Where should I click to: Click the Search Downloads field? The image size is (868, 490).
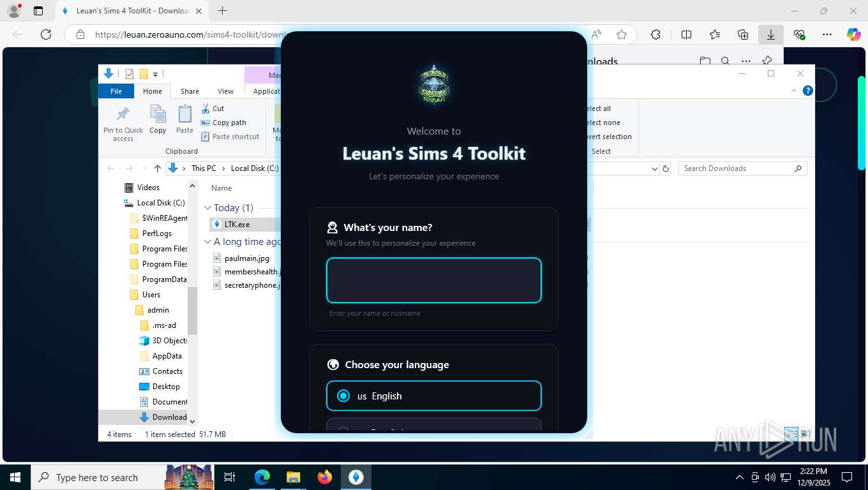pos(742,168)
